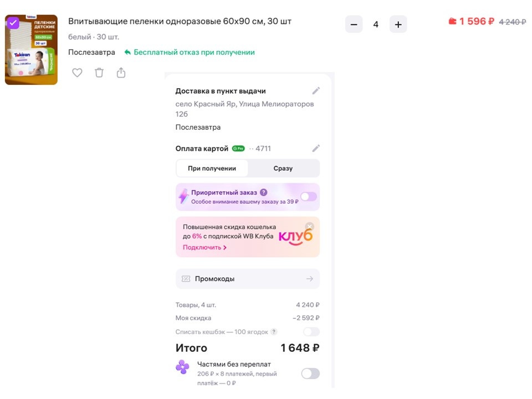Increase item quantity with plus button

click(398, 24)
